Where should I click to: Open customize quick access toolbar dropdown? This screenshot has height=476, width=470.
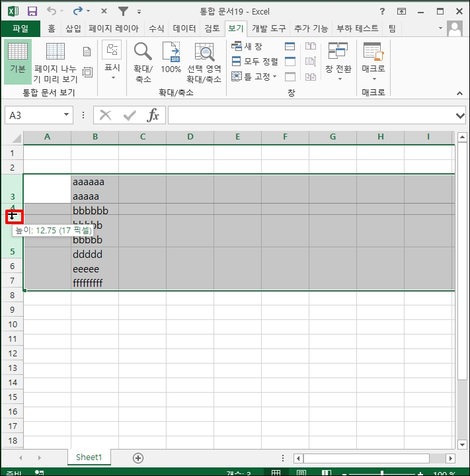139,12
